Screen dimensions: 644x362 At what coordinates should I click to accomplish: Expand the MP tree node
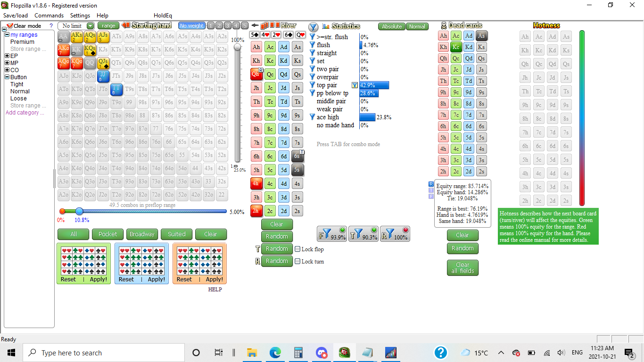pos(7,63)
